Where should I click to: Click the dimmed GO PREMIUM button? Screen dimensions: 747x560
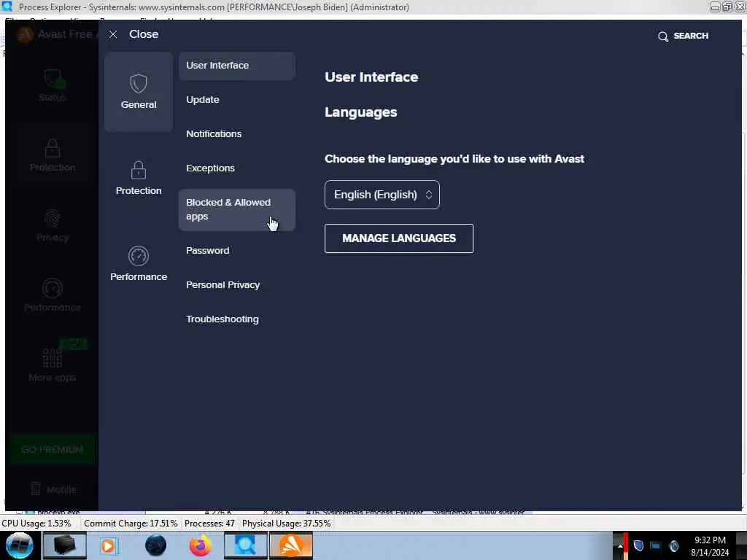pyautogui.click(x=53, y=450)
